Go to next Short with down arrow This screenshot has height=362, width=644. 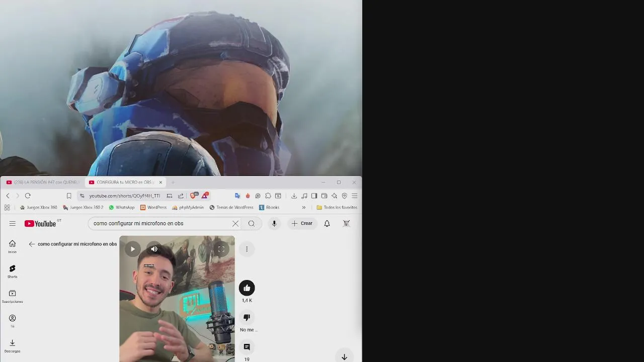(x=344, y=357)
